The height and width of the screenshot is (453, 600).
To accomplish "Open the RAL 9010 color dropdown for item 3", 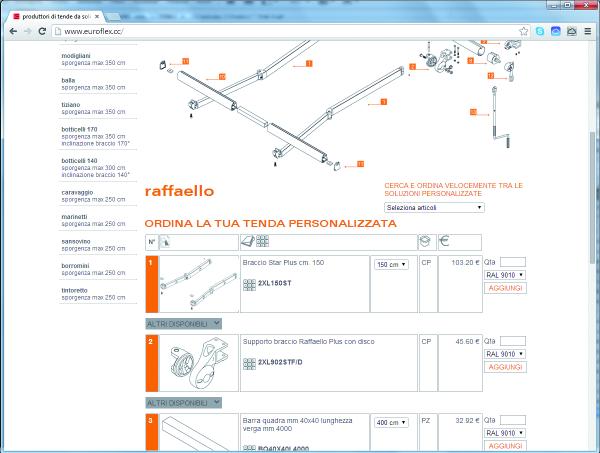I will (505, 433).
